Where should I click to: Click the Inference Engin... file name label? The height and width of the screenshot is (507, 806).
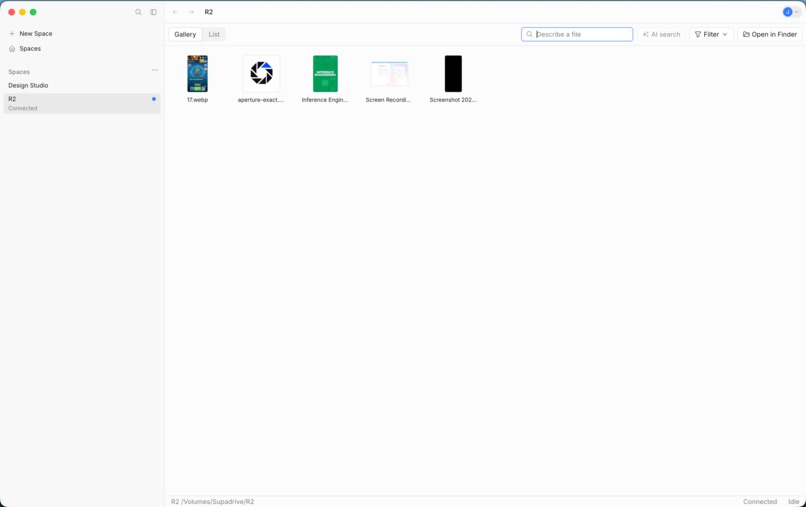(x=325, y=100)
